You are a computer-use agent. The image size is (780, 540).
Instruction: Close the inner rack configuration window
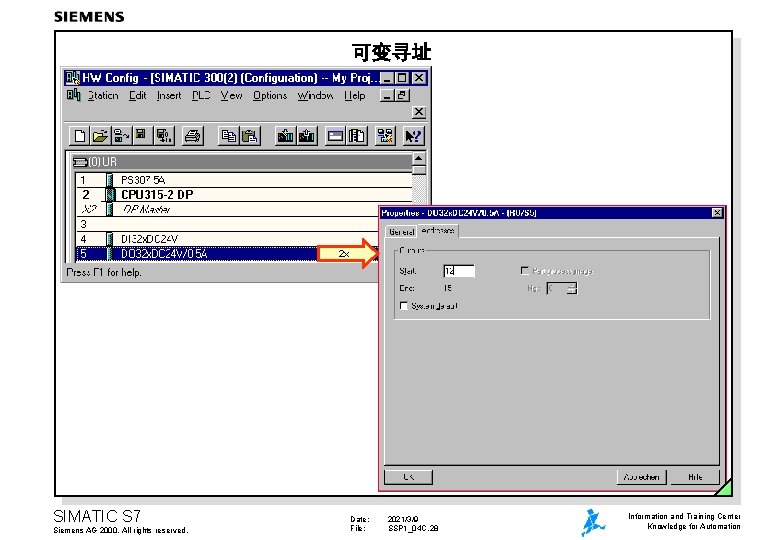coord(419,112)
